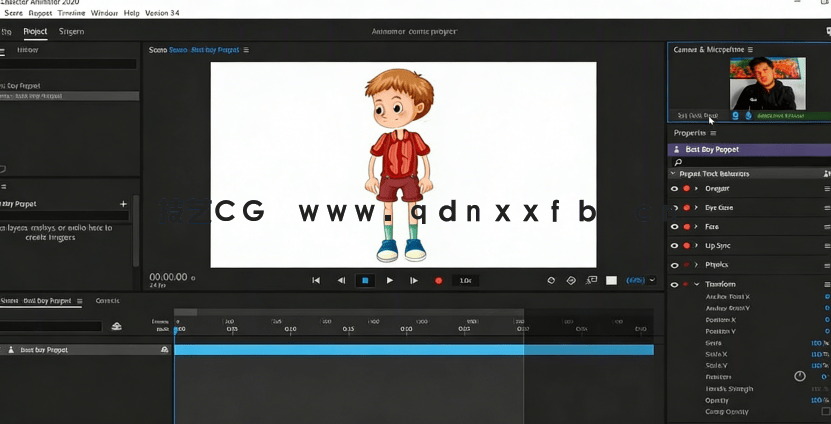Switch to the Stream tab

[72, 31]
